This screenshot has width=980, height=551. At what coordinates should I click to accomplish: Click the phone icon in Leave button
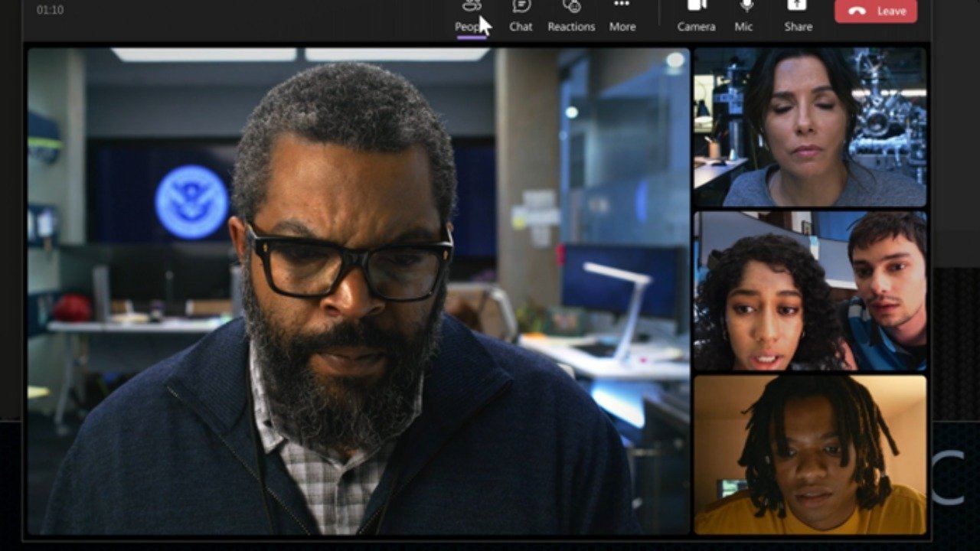(857, 11)
